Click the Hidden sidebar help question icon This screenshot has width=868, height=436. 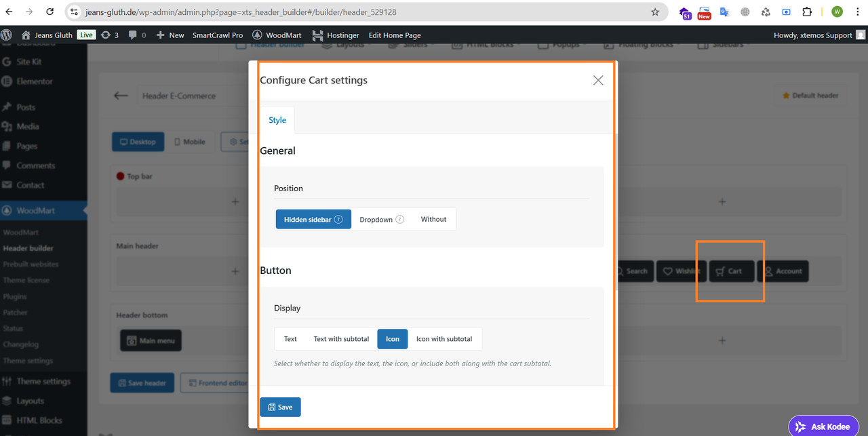(338, 220)
